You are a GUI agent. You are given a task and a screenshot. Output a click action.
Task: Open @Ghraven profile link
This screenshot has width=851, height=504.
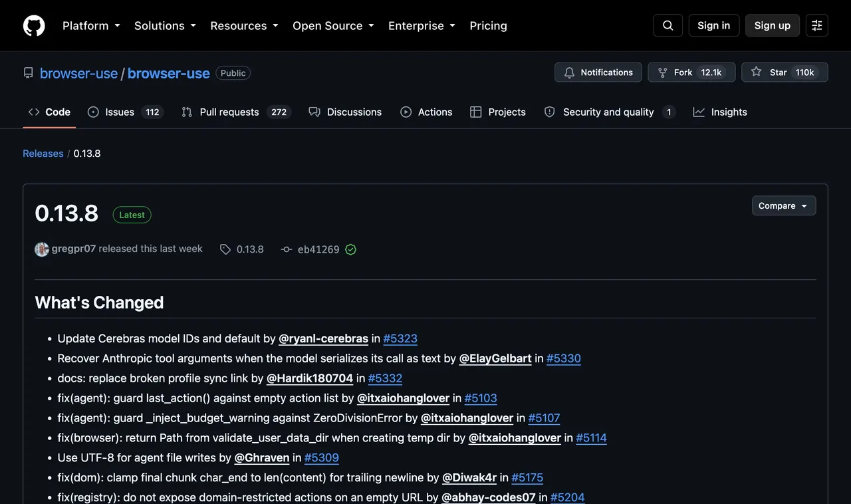(262, 458)
